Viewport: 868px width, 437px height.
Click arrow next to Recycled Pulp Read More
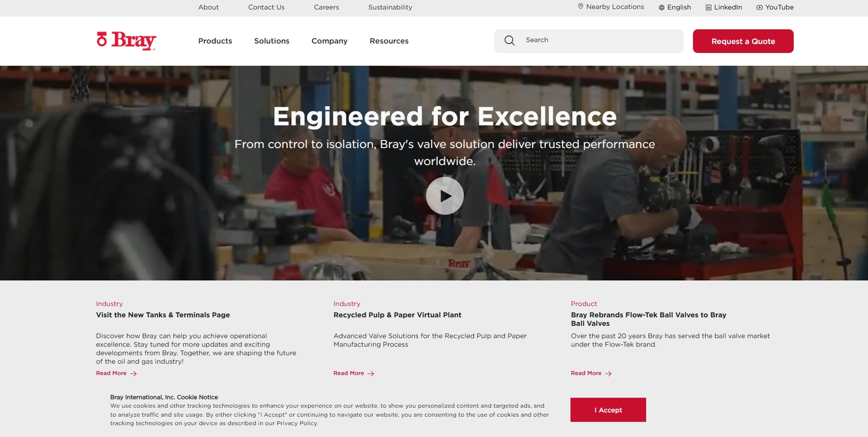tap(371, 374)
